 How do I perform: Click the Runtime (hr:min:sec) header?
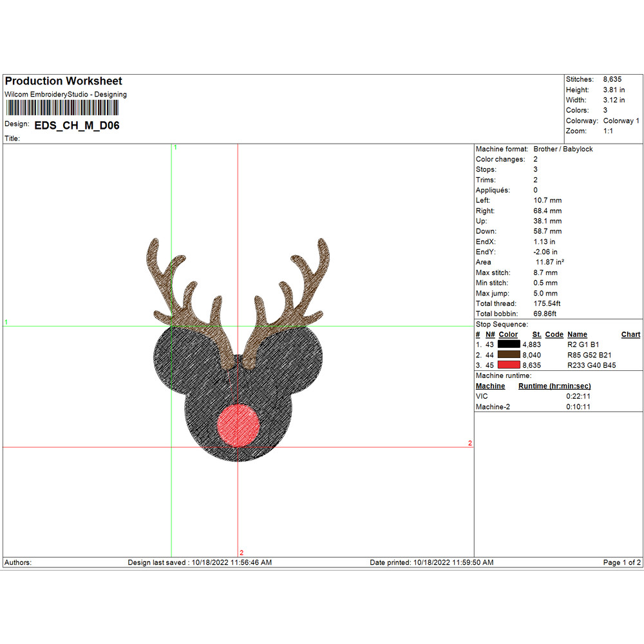point(554,386)
